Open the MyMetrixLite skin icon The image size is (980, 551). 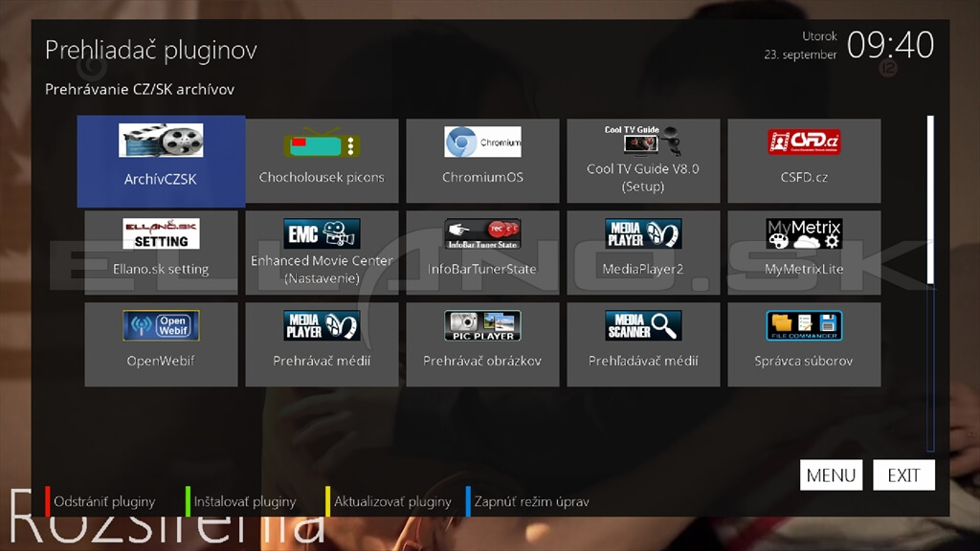pos(804,233)
